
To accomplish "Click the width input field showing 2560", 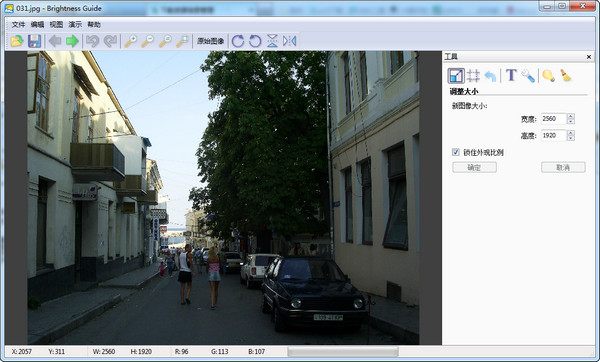I will coord(554,119).
